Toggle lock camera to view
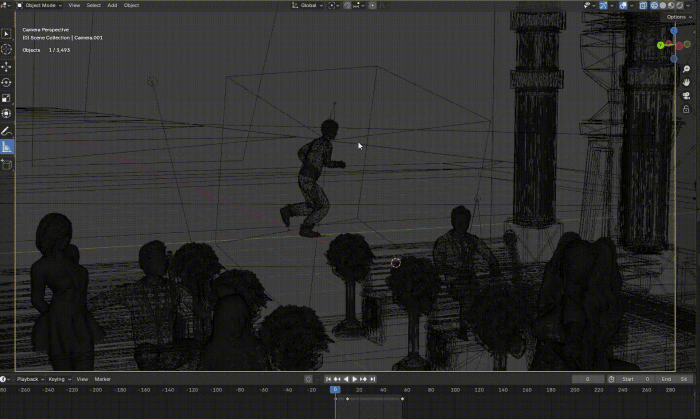 click(x=686, y=109)
